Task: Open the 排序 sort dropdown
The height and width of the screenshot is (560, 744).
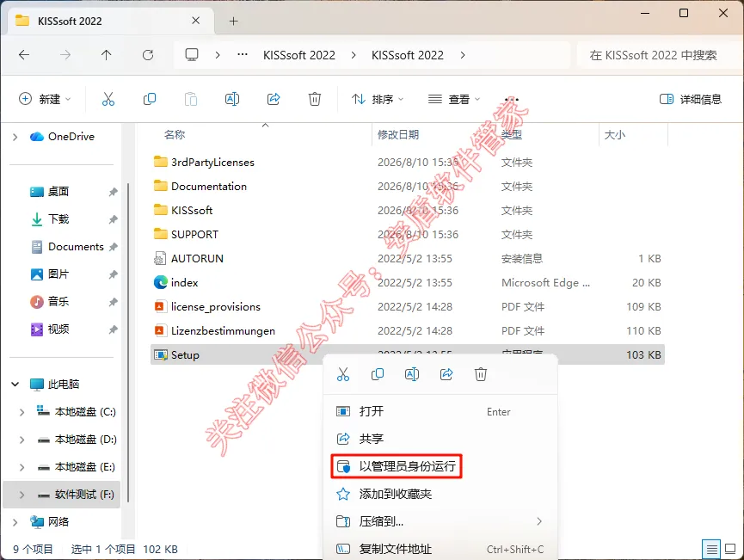Action: point(378,99)
